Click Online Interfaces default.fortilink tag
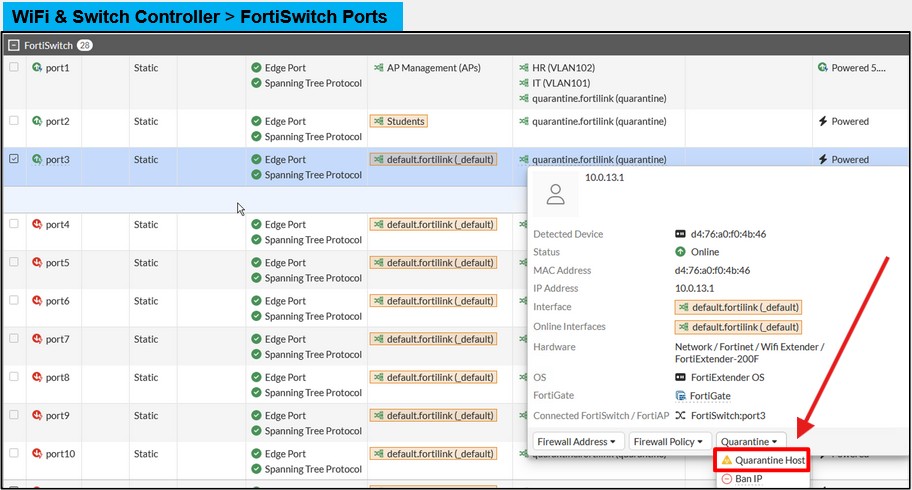This screenshot has height=490, width=912. (739, 327)
